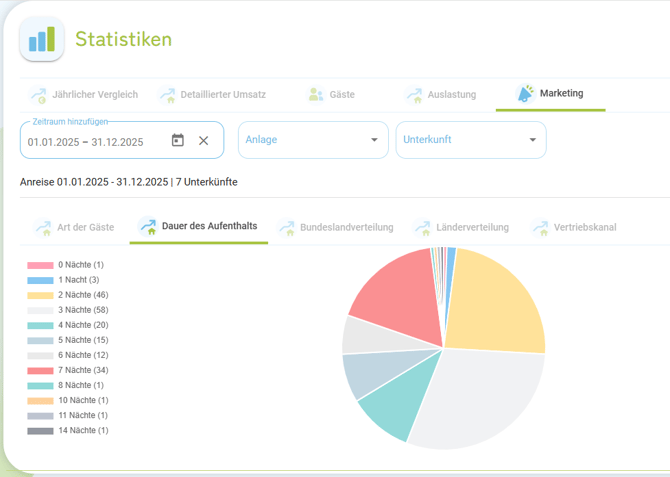670x477 pixels.
Task: Open the Länderverteilung sub-tab
Action: pos(461,227)
